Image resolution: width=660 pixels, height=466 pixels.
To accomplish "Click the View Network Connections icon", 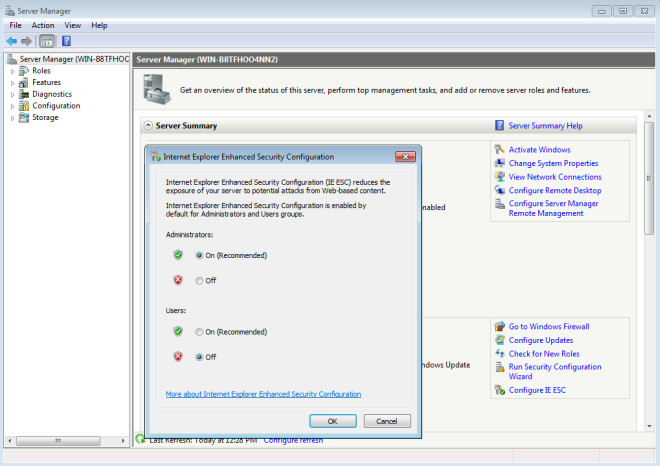I will tap(500, 177).
